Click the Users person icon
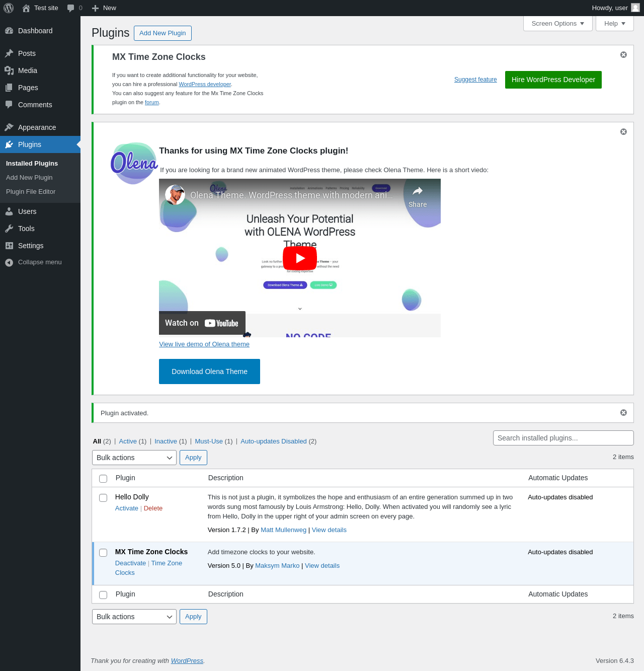This screenshot has height=671, width=644. pyautogui.click(x=9, y=211)
